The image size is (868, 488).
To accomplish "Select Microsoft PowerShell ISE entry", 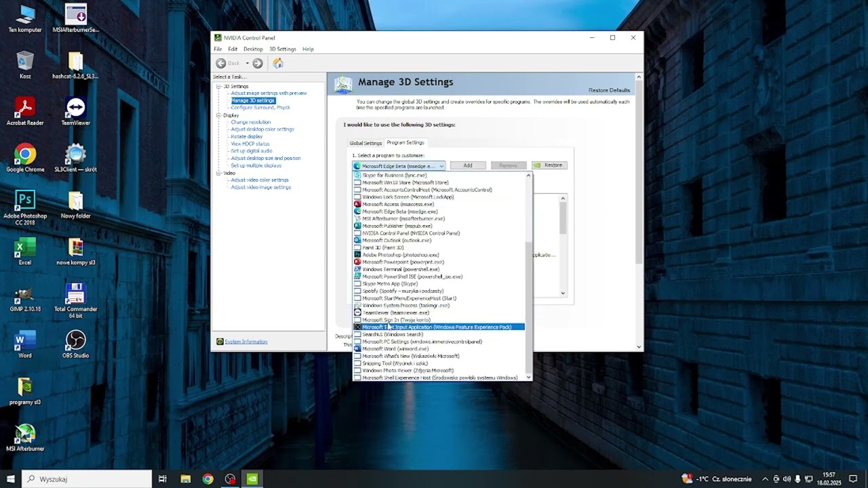I will click(x=439, y=277).
